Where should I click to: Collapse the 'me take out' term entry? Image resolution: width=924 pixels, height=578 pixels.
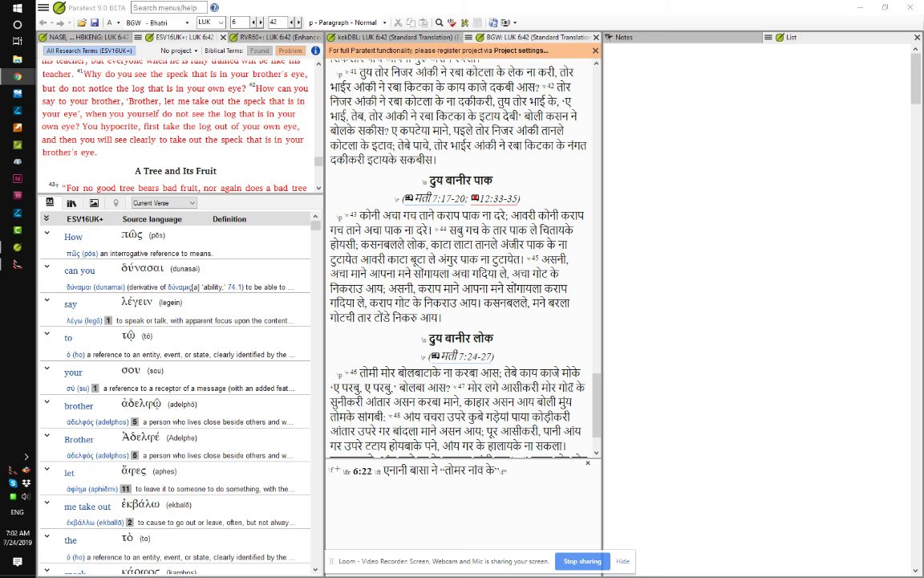pos(47,503)
